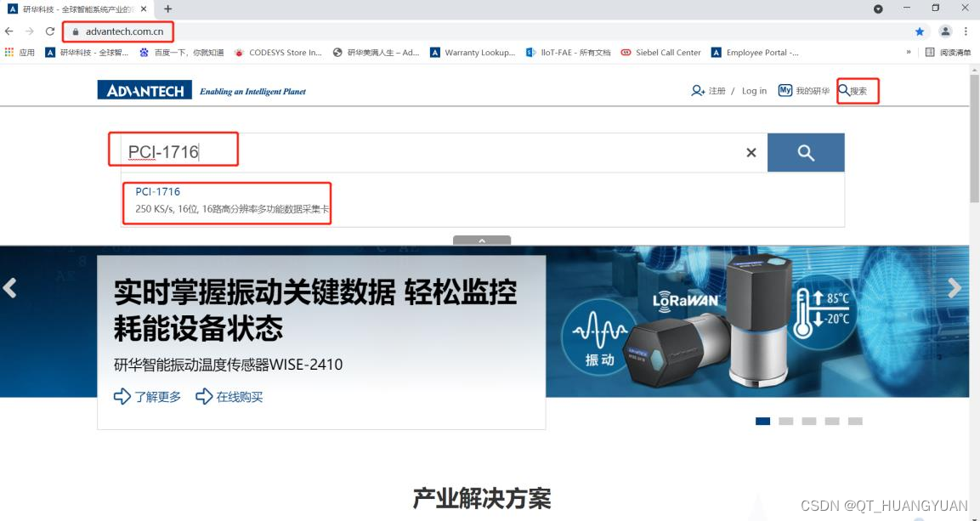Viewport: 980px width, 521px height.
Task: Show previous banner slide
Action: 10,288
